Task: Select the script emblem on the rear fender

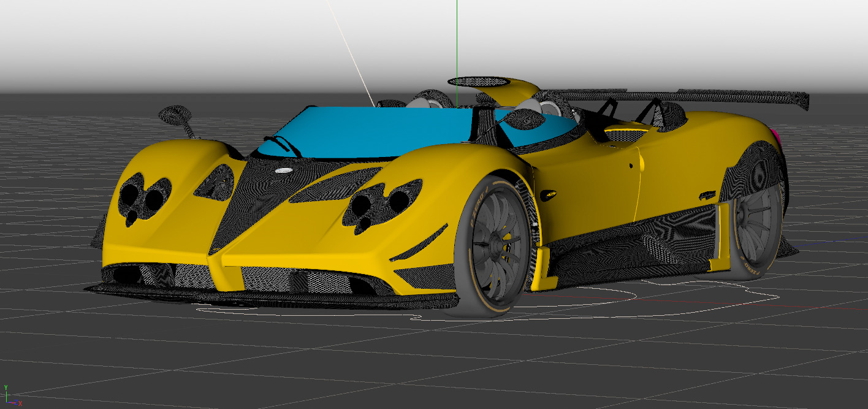Action: click(707, 196)
